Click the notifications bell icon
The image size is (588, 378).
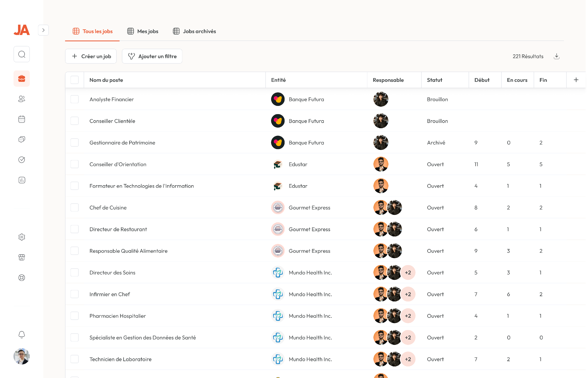22,335
